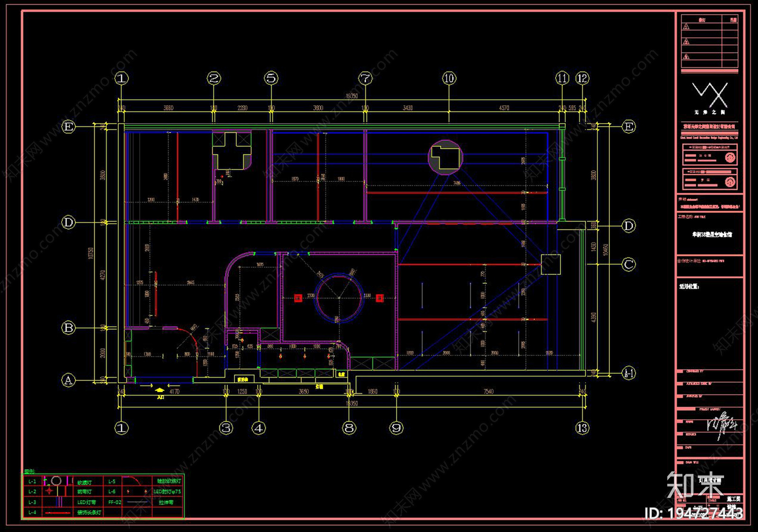This screenshot has width=758, height=532.
Task: Click grid bubble 3
Action: [226, 428]
